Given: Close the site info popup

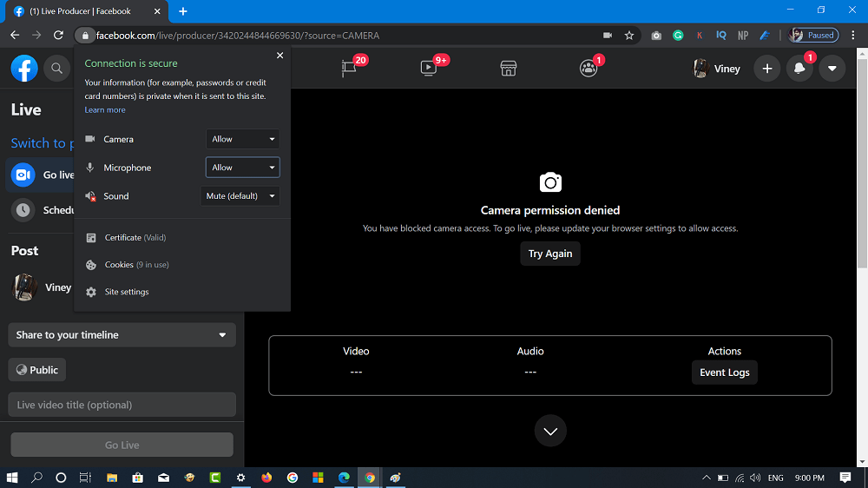Looking at the screenshot, I should [x=280, y=56].
